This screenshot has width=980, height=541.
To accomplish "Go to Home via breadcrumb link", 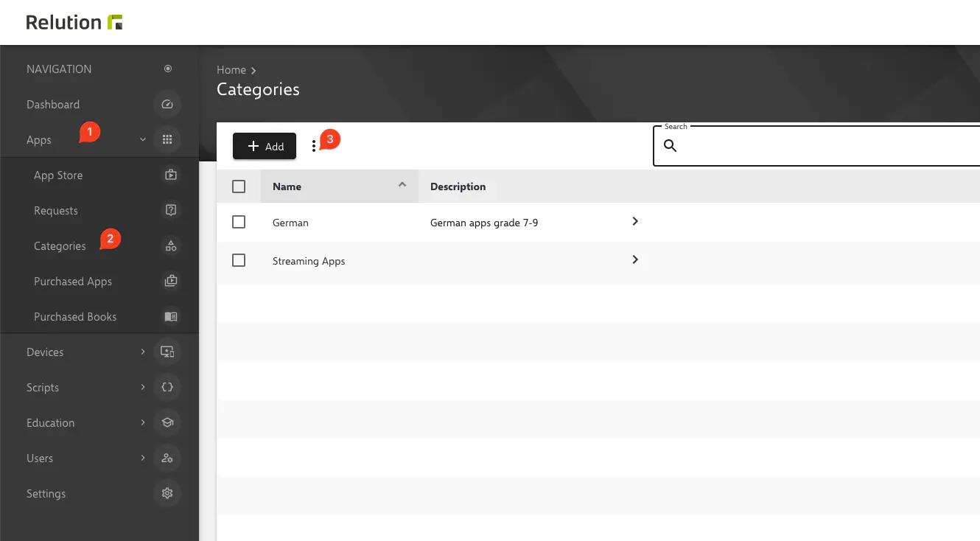I will [x=231, y=70].
